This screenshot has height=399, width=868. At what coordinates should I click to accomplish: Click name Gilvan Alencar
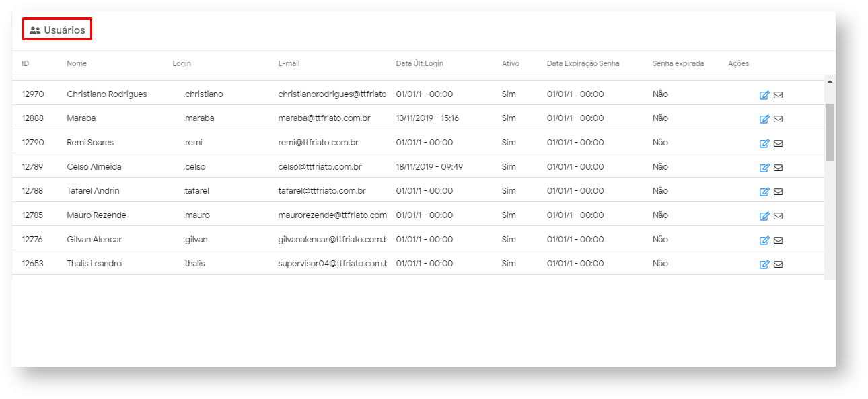(94, 240)
